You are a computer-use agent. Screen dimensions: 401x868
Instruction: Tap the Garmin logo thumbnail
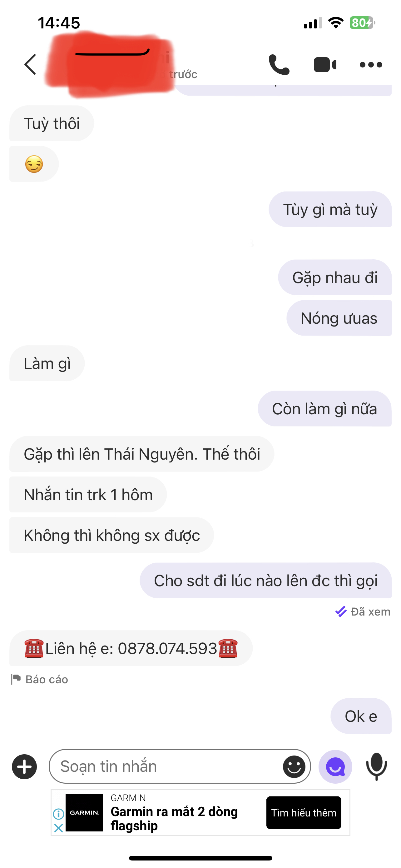(84, 812)
